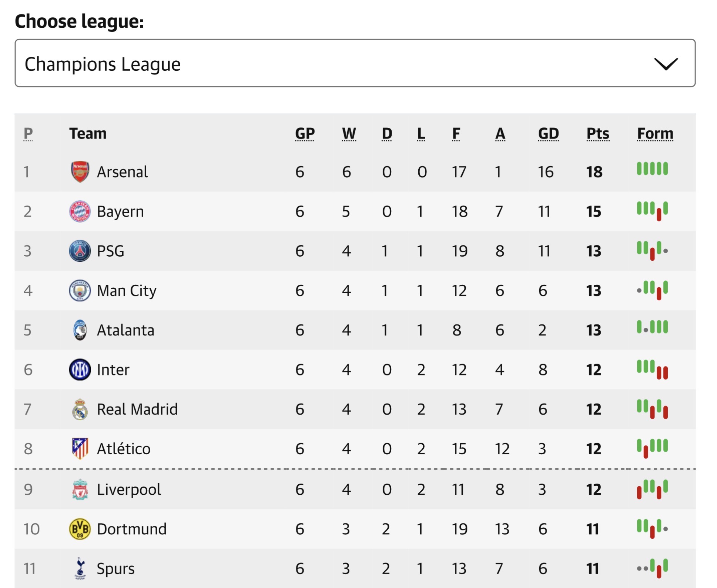
Task: Click the Inter Milan logo icon
Action: click(80, 370)
